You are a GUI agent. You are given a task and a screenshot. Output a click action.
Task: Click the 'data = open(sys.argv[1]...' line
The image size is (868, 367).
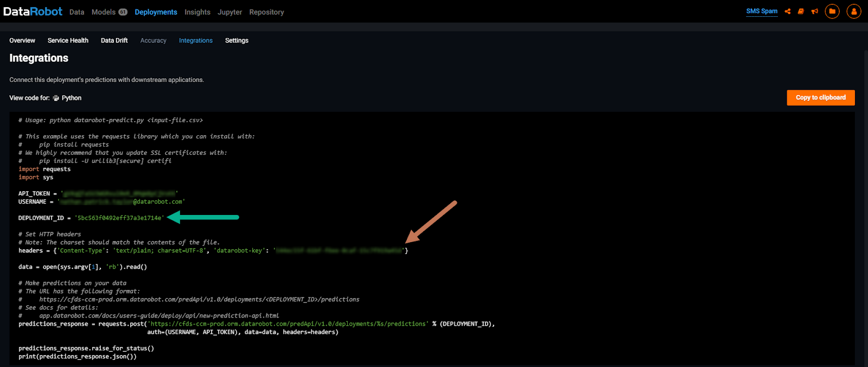point(82,267)
